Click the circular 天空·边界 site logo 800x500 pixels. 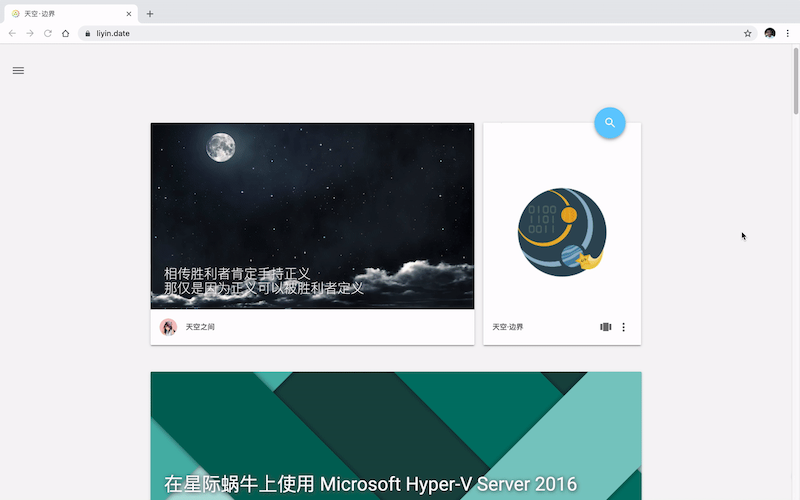(562, 232)
